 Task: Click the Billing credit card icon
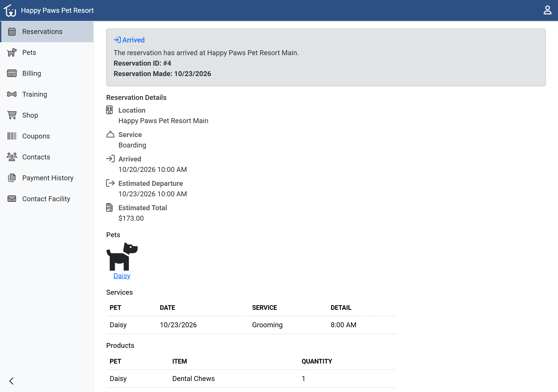(x=12, y=73)
